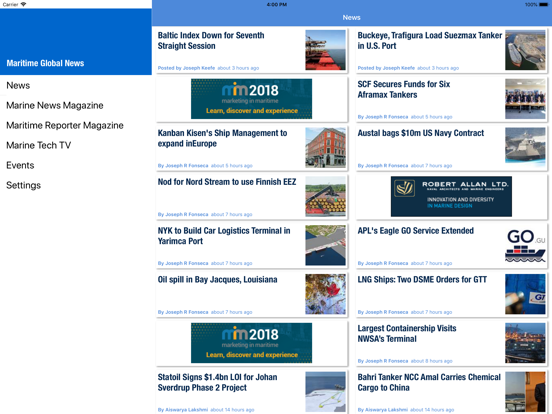Open Maritime Reporter Magazine section

point(76,125)
